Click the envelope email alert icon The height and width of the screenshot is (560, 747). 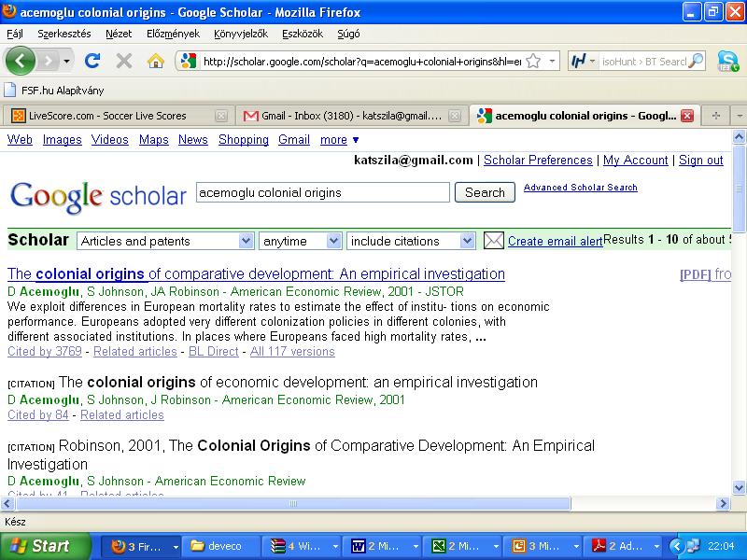point(494,241)
